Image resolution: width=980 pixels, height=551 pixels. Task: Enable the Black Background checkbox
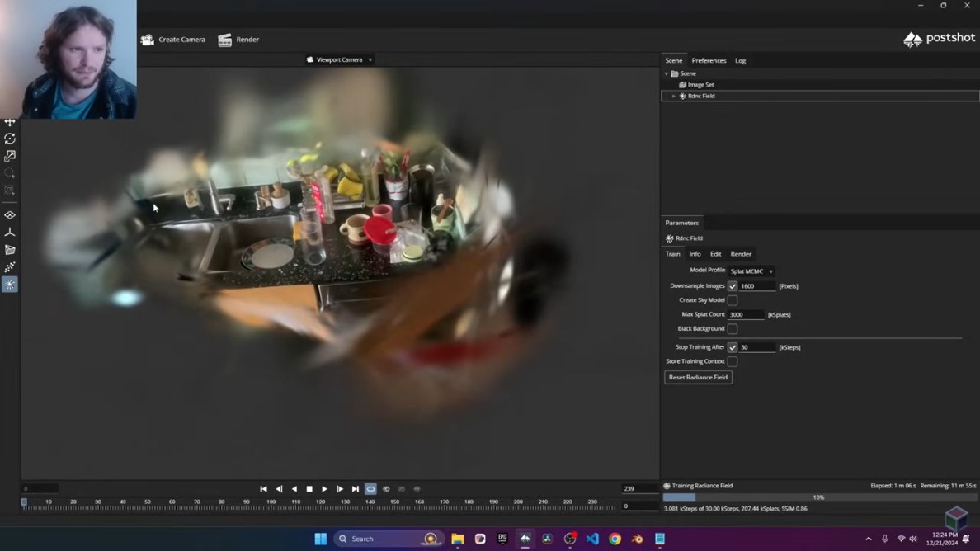(x=733, y=329)
